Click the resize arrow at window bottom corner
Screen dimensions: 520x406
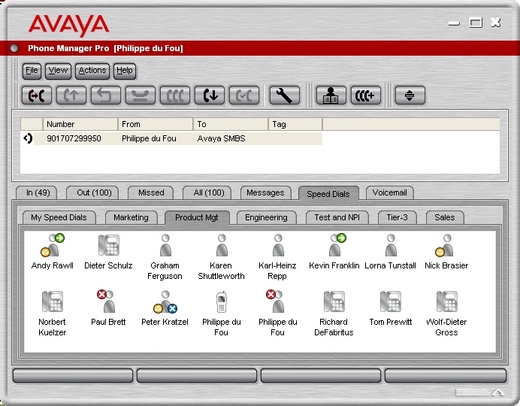[x=498, y=392]
